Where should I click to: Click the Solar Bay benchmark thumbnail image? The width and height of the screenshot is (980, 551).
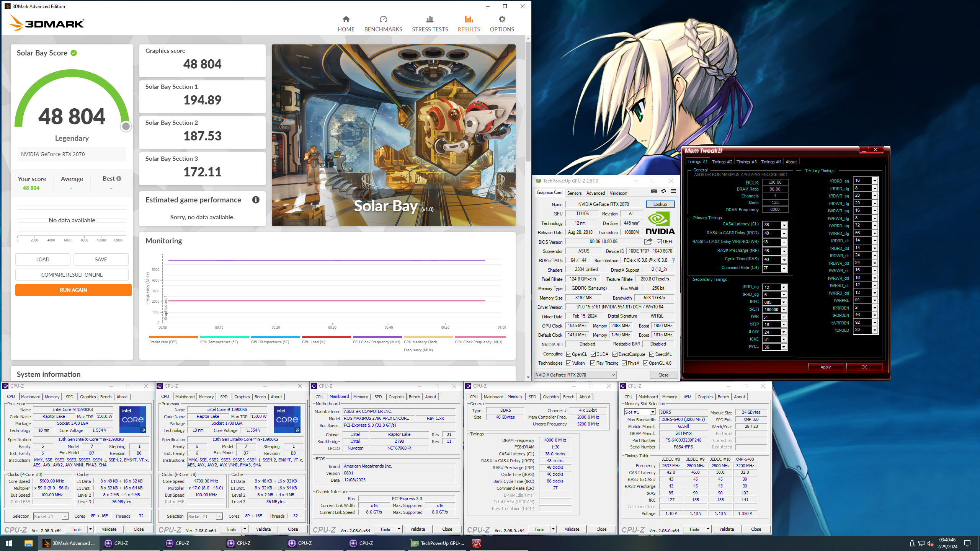(x=394, y=135)
